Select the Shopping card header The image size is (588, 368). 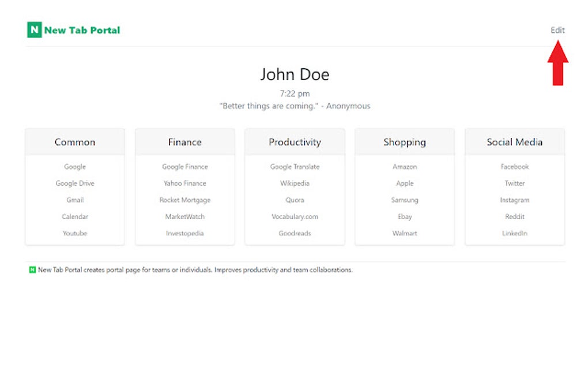tap(405, 142)
